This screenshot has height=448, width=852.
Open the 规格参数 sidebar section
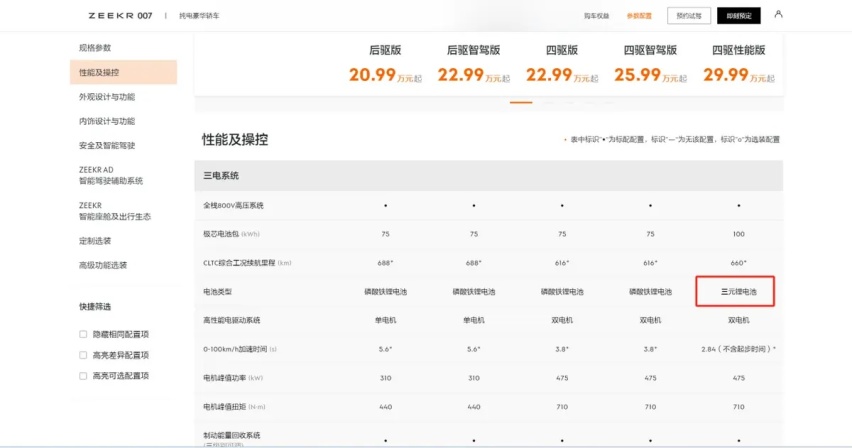95,48
